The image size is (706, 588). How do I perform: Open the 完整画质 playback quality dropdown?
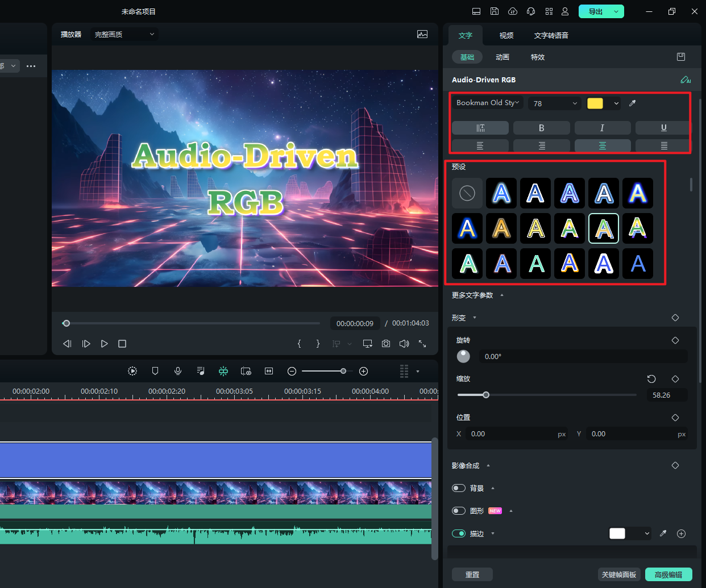[x=124, y=35]
